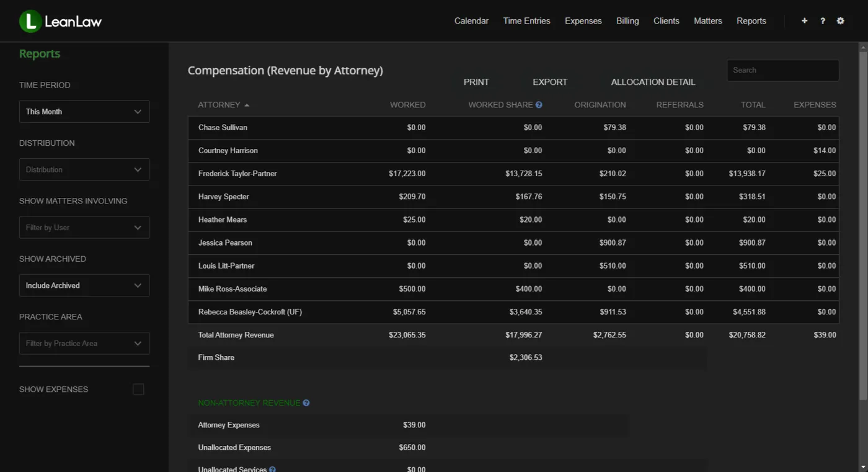
Task: Click the Attorney column sort arrow
Action: 247,105
